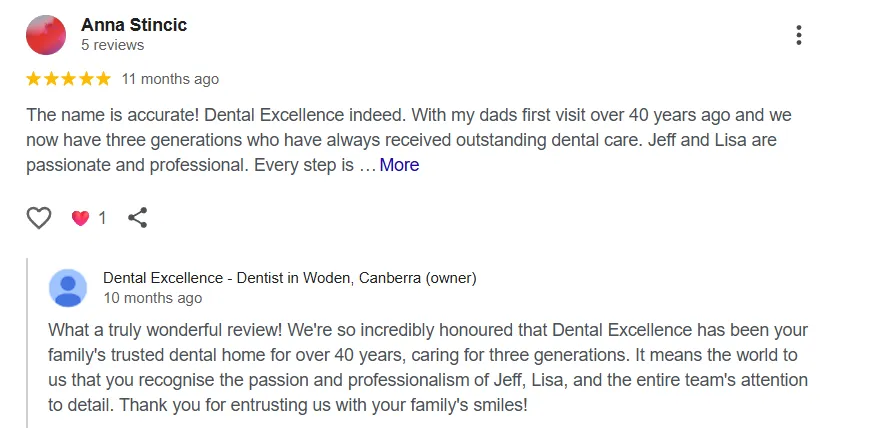Share Anna Stincic's review
Image resolution: width=870 pixels, height=435 pixels.
[138, 218]
